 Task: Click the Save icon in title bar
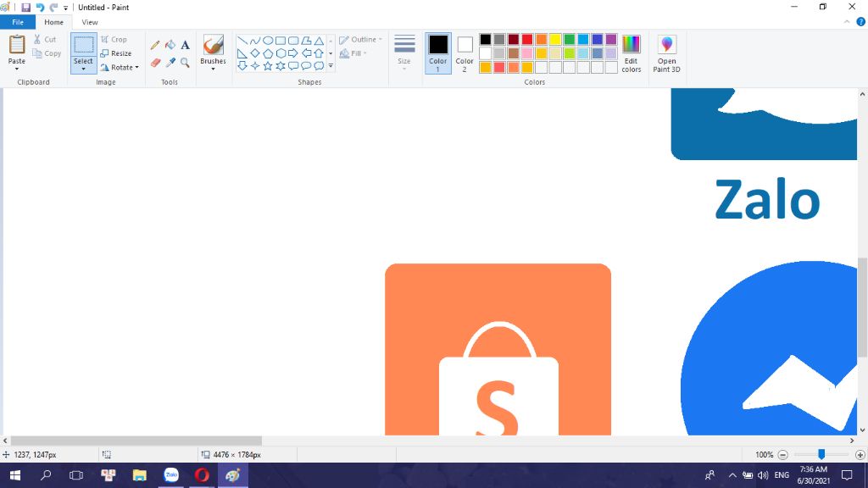coord(25,7)
